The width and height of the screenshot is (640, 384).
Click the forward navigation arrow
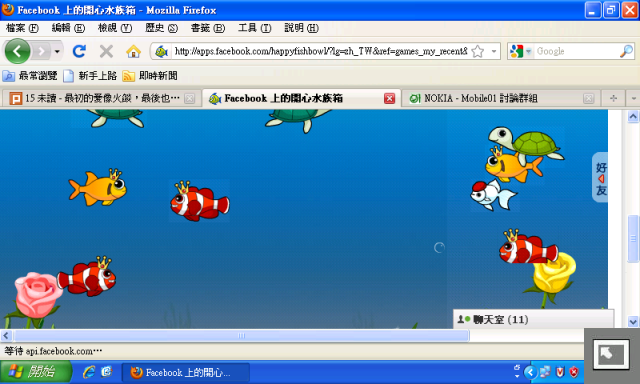41,51
